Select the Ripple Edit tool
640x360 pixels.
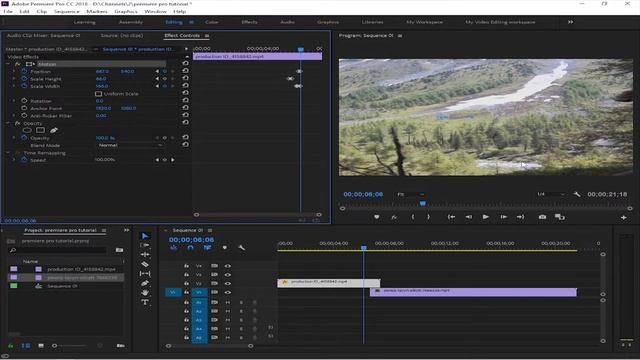coord(145,255)
